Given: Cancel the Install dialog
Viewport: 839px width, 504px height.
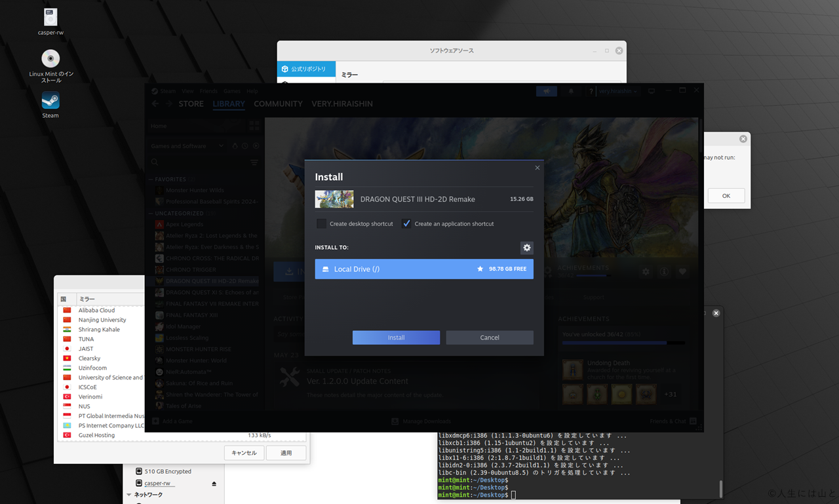Looking at the screenshot, I should 490,338.
